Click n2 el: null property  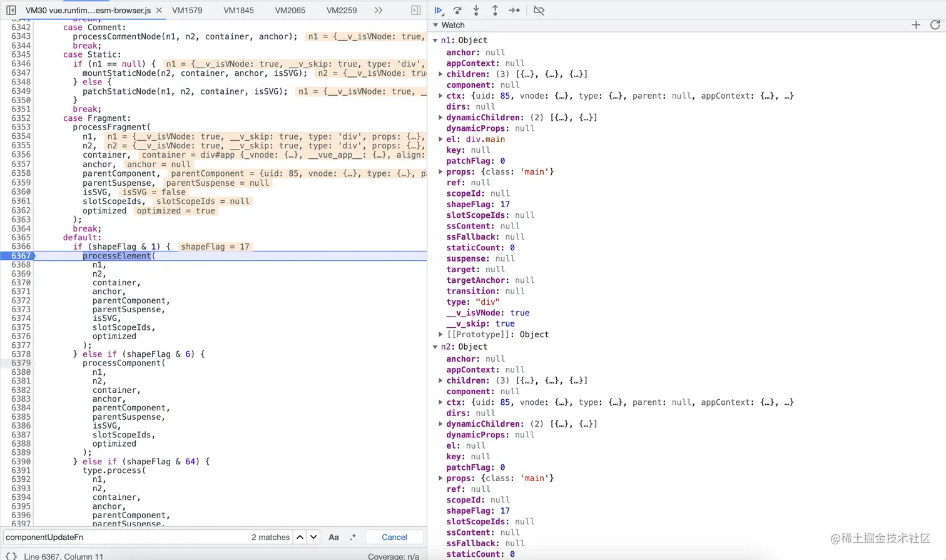[465, 445]
